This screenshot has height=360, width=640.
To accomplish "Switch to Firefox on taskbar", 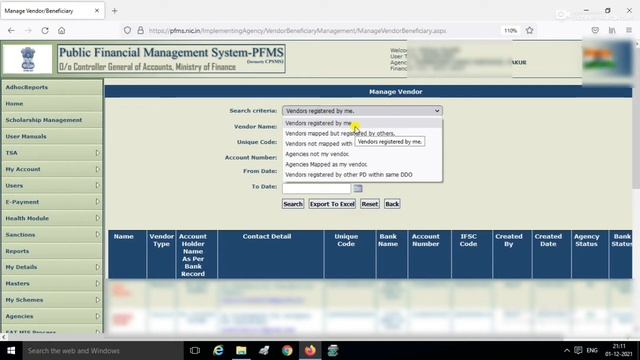I will click(310, 351).
